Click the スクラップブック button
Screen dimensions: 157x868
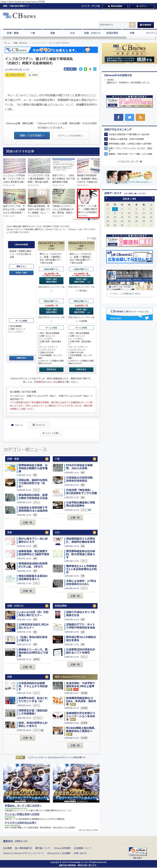coord(15,75)
